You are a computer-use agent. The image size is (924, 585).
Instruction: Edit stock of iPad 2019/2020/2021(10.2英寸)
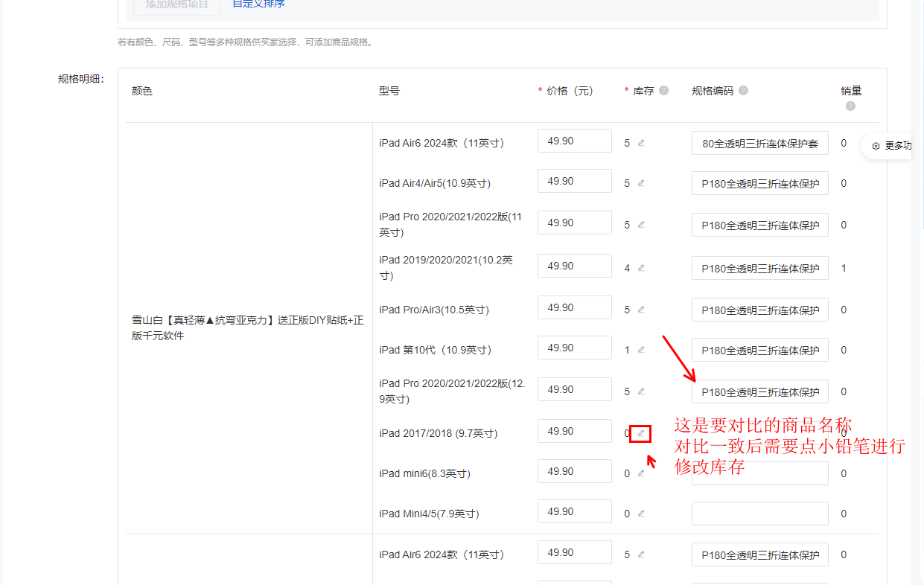coord(641,268)
